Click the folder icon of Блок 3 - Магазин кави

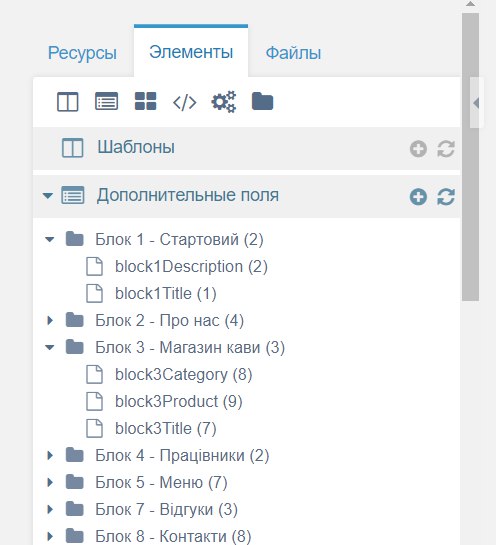(75, 347)
